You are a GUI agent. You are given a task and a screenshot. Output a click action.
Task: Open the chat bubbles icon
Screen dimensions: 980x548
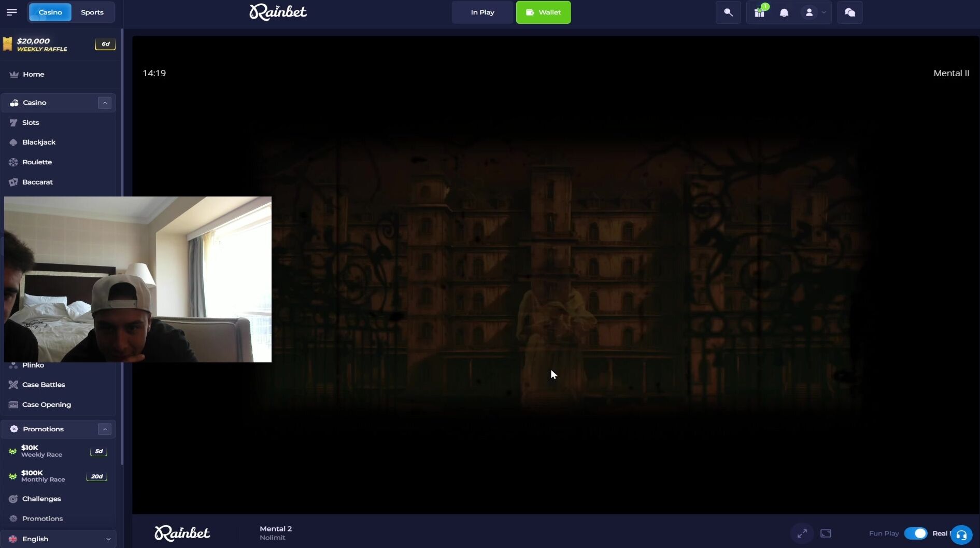[850, 12]
